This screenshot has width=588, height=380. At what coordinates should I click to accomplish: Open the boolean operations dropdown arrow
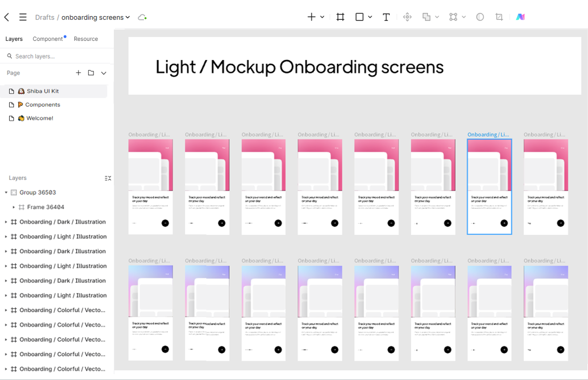pyautogui.click(x=437, y=17)
